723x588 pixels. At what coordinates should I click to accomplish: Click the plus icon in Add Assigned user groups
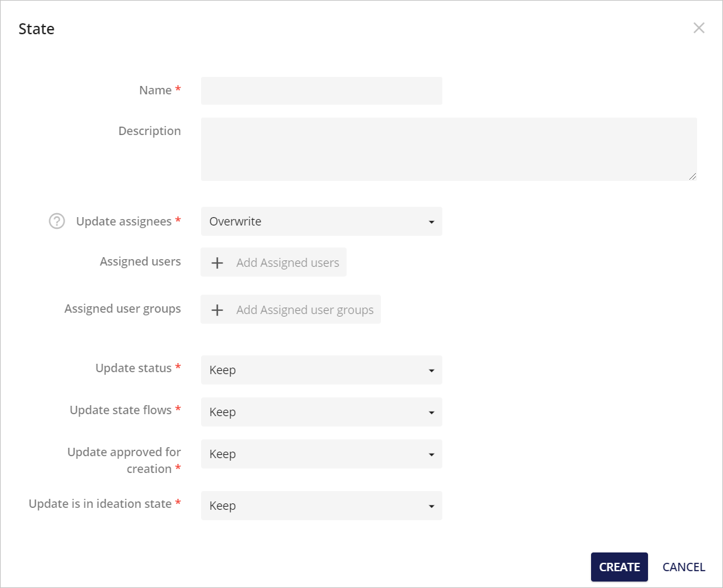tap(217, 310)
